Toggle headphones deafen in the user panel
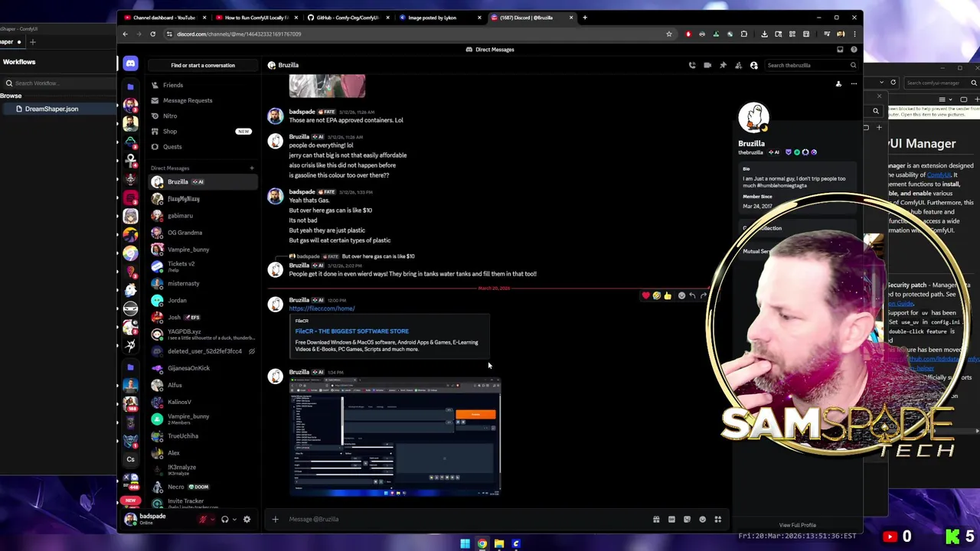The width and height of the screenshot is (980, 551). coord(224,520)
